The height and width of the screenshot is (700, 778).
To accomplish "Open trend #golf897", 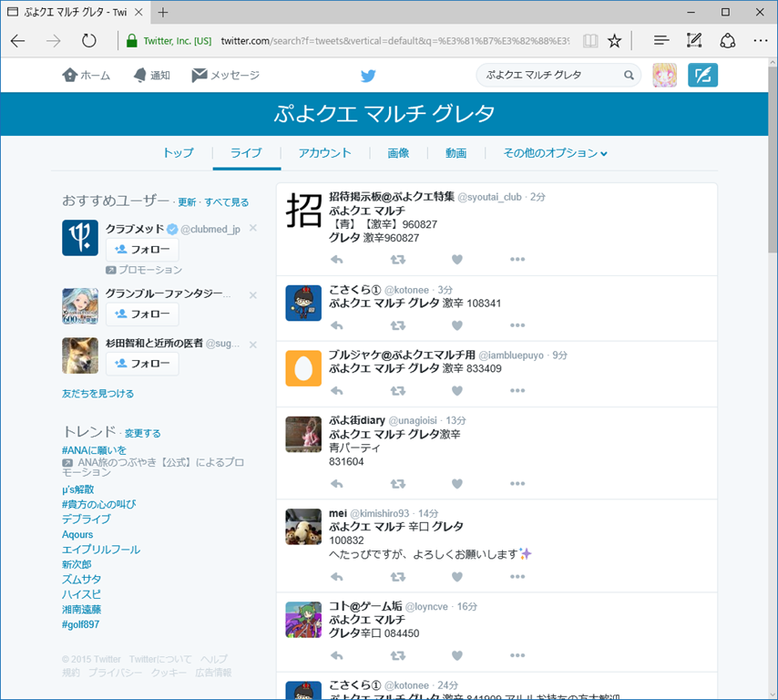I will click(x=80, y=624).
